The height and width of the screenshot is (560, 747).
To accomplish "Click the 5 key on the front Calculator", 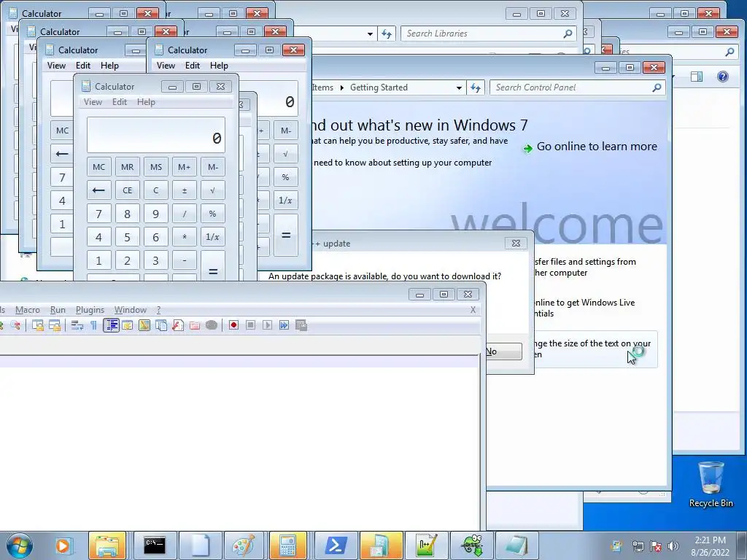I will tap(127, 237).
